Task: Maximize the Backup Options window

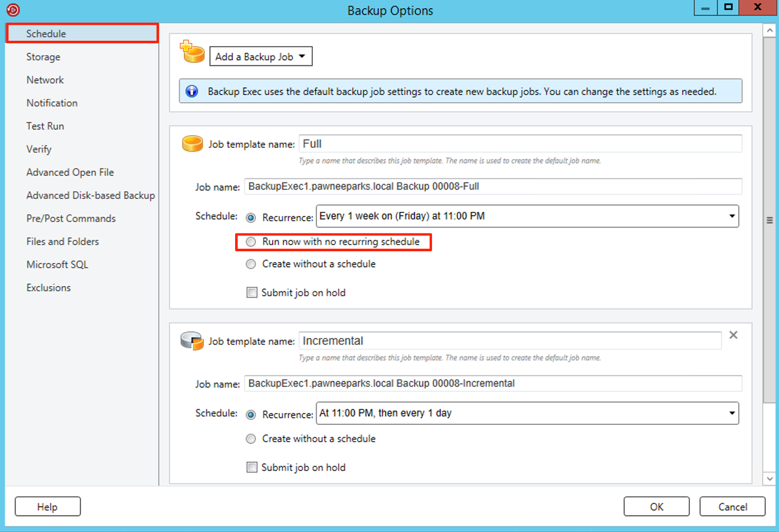Action: coord(728,7)
